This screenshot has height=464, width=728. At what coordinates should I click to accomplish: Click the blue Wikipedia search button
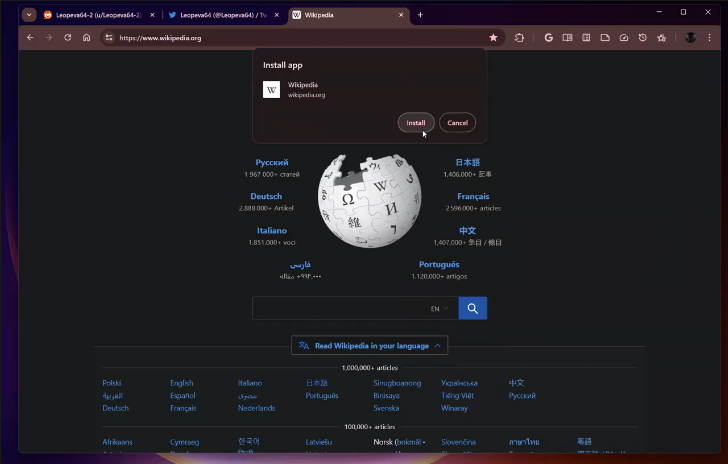(472, 308)
